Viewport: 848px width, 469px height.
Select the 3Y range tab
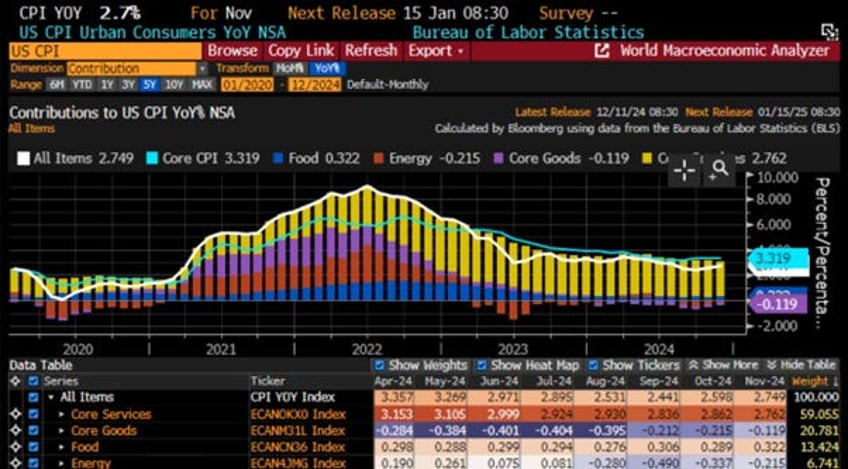tap(128, 85)
